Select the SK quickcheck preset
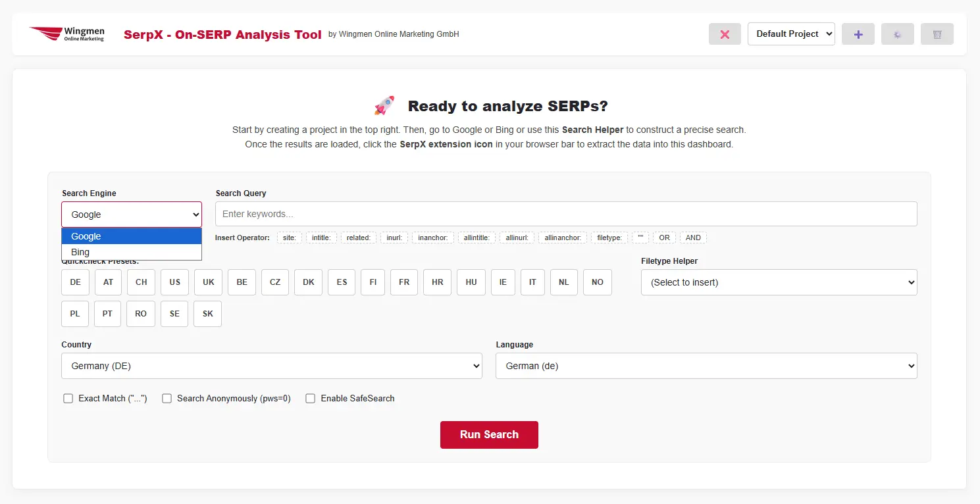 pos(208,314)
